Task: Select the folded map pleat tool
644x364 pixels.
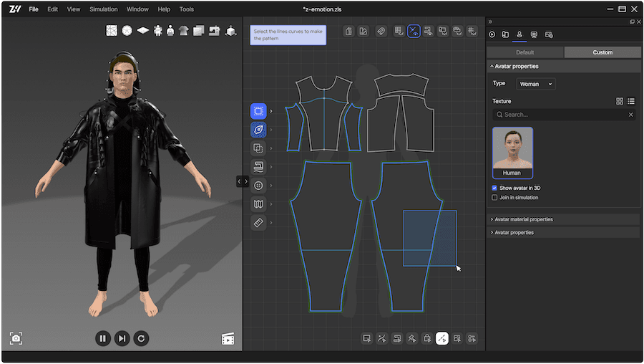Action: 258,204
